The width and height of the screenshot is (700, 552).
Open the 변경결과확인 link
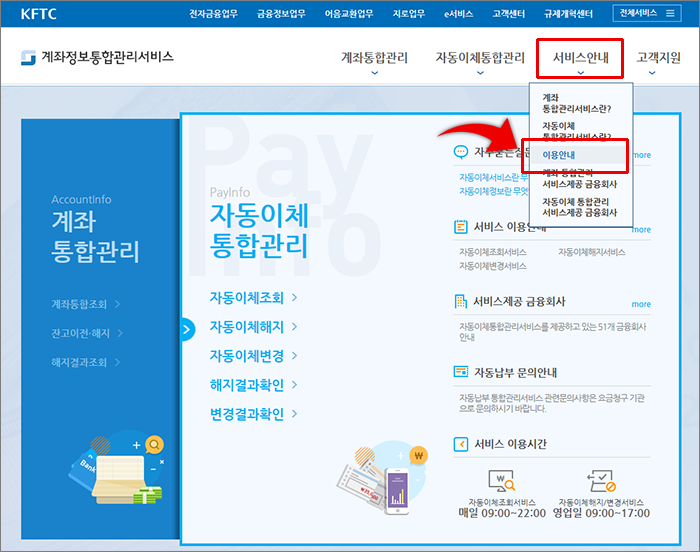pyautogui.click(x=253, y=414)
